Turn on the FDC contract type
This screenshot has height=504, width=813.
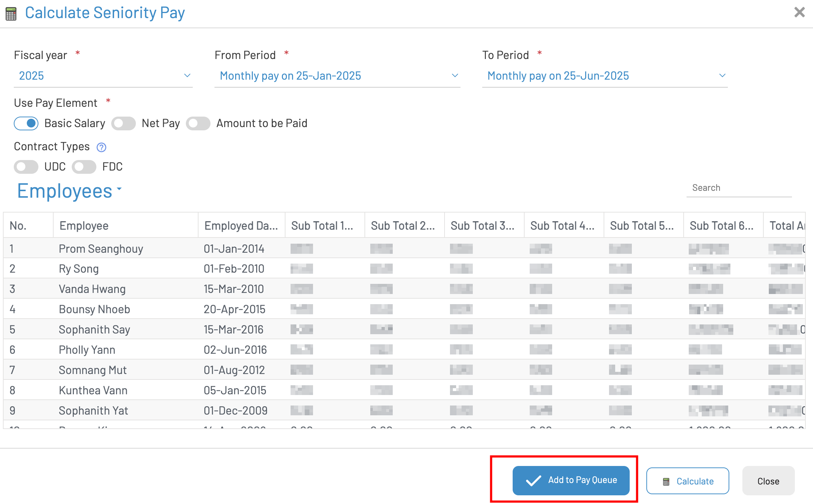click(x=84, y=167)
